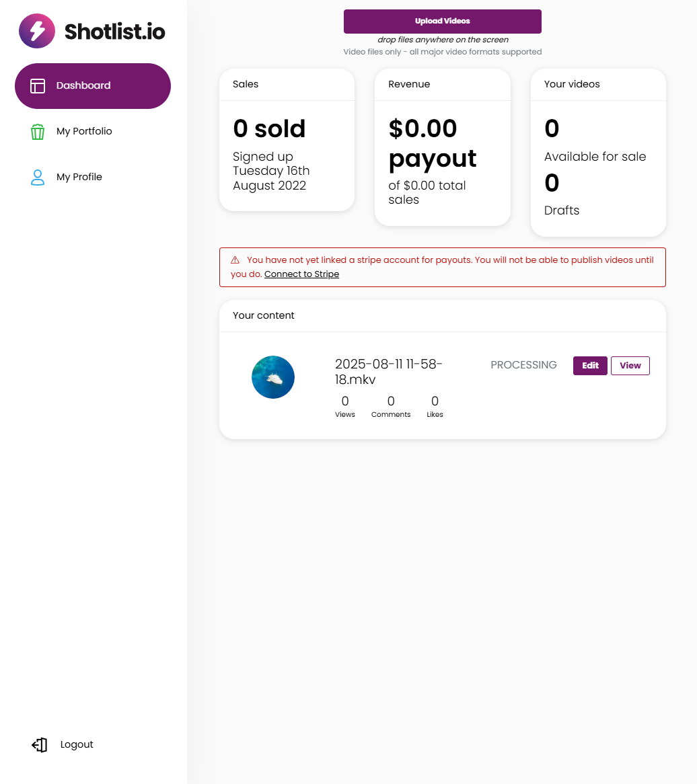Screen dimensions: 697x784
Task: Click the Shotlist.io brand name text
Action: [x=115, y=32]
